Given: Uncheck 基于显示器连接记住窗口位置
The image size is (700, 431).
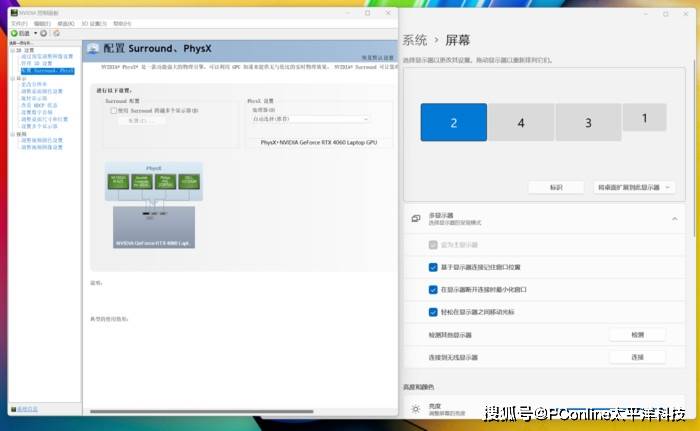Looking at the screenshot, I should point(433,267).
